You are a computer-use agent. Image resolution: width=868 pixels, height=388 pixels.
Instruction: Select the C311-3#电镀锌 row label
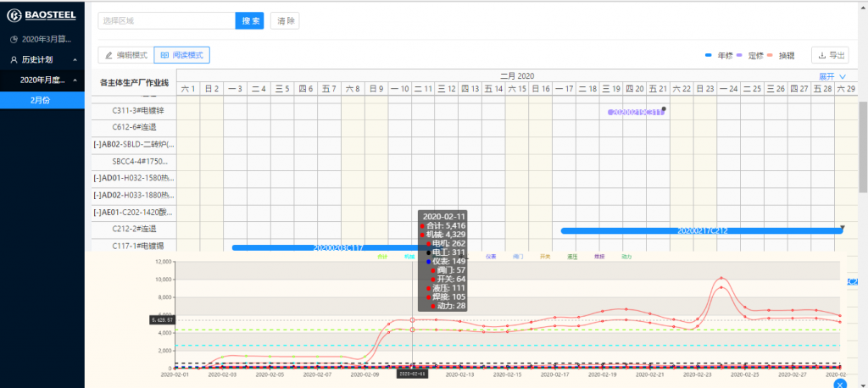coord(138,111)
